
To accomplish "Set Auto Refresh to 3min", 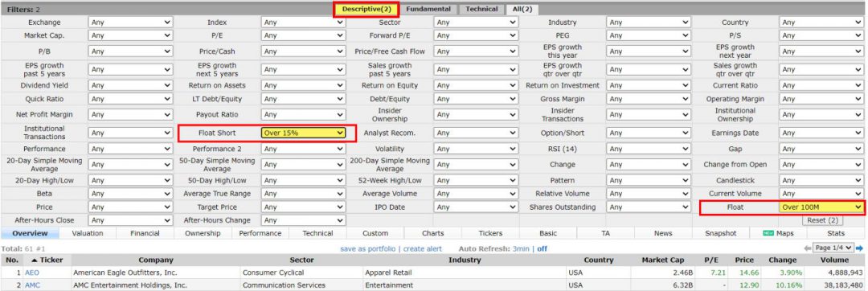I will tap(520, 248).
